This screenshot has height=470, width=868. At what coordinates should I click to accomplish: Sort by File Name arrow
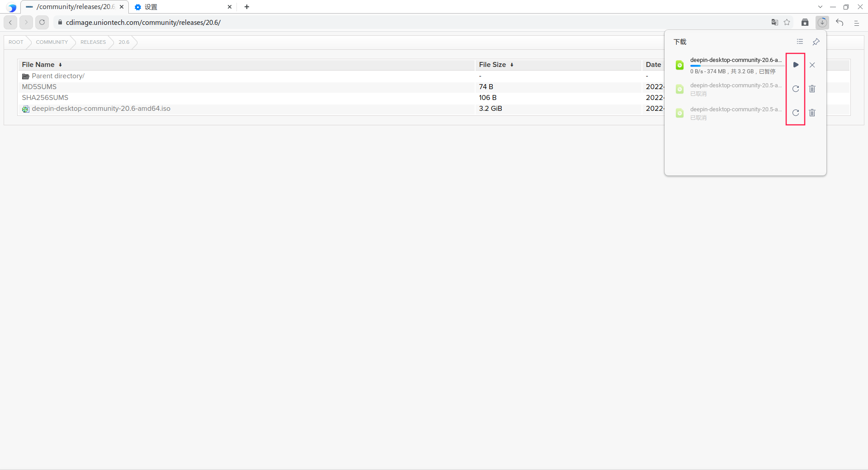click(x=60, y=65)
